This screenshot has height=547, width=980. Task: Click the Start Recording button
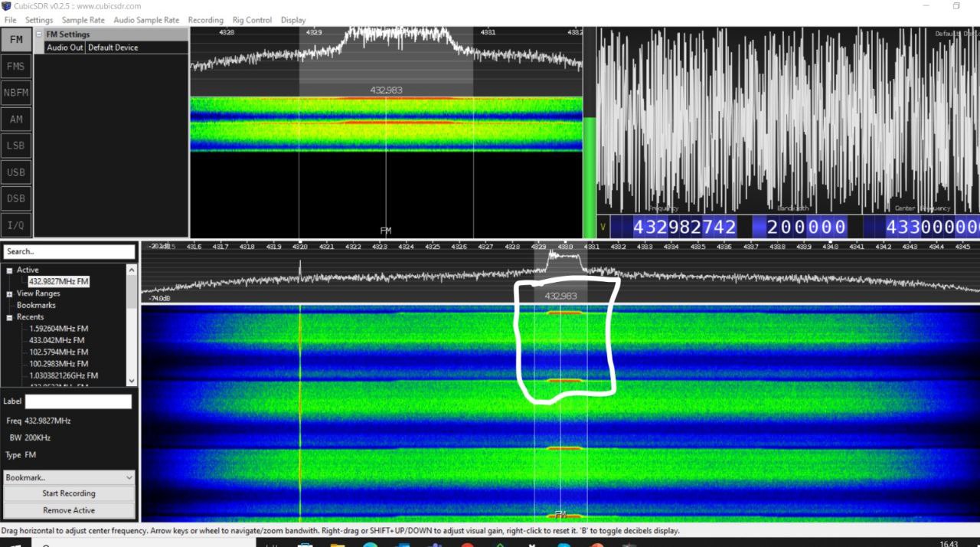click(x=69, y=493)
